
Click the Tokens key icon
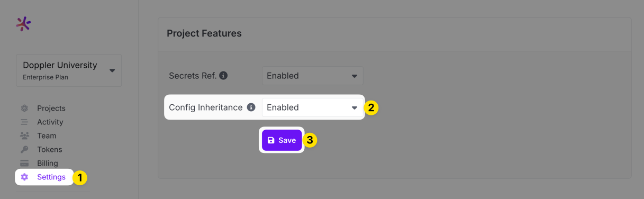pyautogui.click(x=24, y=149)
